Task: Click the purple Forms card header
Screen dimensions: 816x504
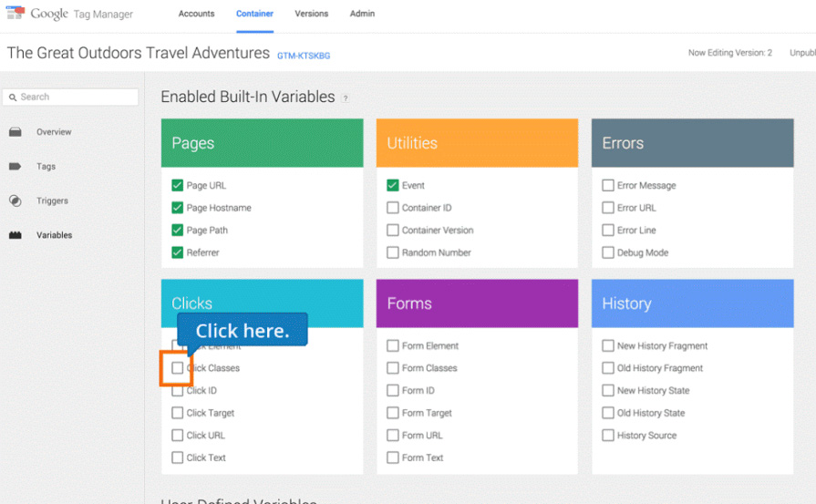Action: point(477,303)
